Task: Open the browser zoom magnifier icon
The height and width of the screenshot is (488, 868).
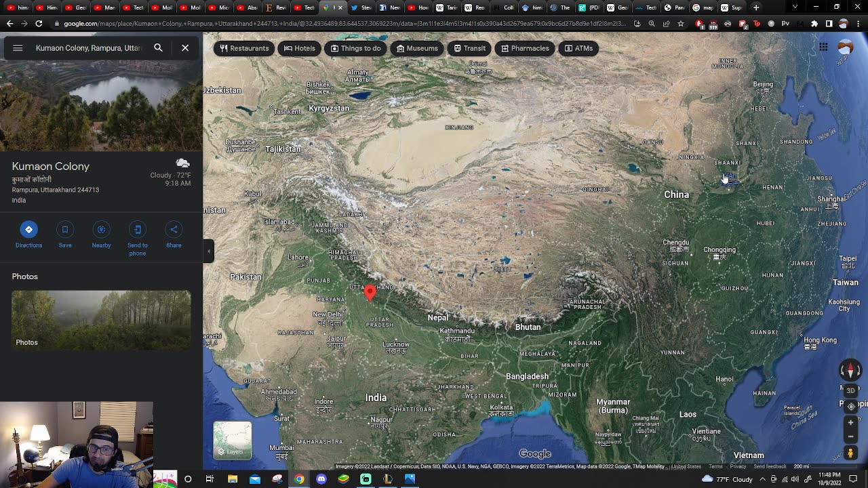Action: (652, 24)
